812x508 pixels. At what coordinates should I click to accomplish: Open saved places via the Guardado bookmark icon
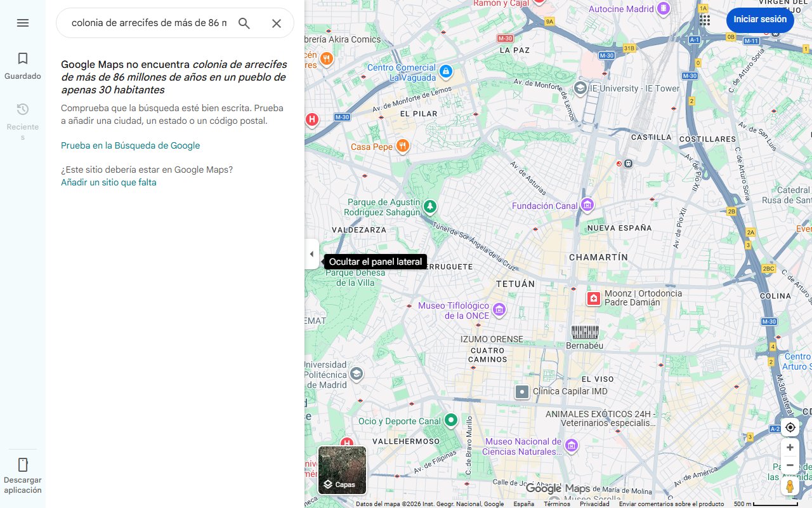pyautogui.click(x=22, y=58)
